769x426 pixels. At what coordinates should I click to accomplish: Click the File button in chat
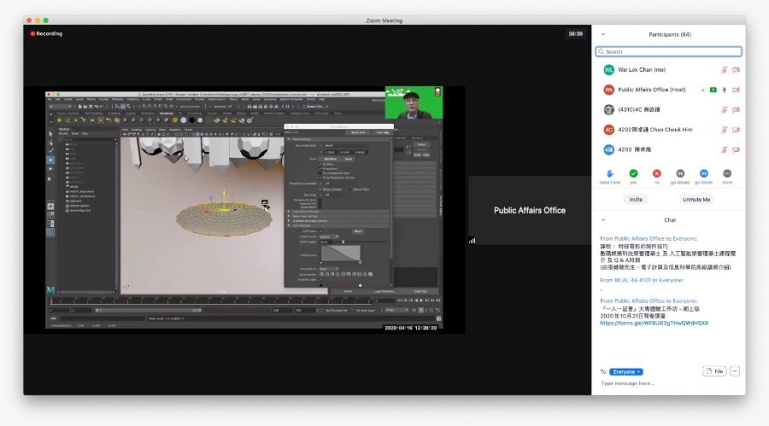tap(714, 371)
